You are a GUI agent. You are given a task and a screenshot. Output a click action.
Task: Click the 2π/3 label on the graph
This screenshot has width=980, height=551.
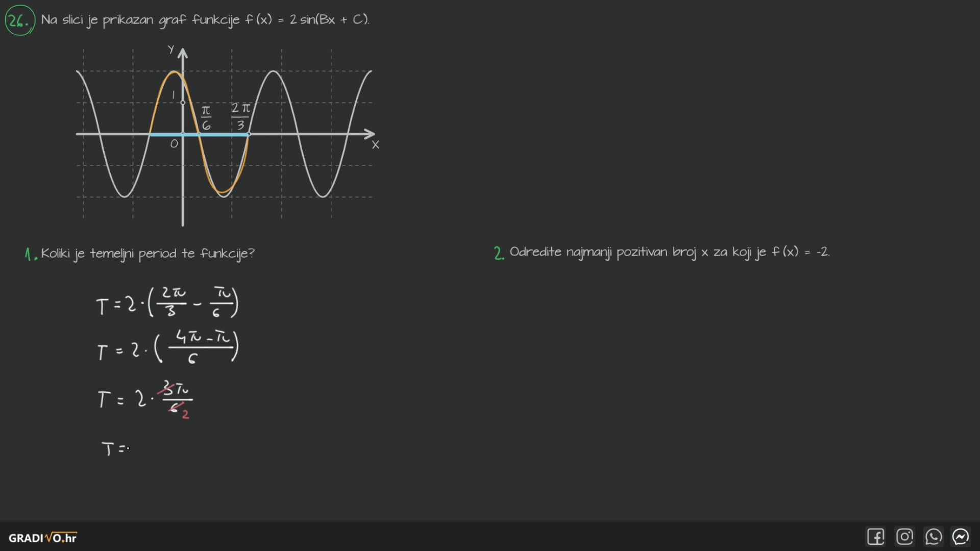pyautogui.click(x=240, y=116)
